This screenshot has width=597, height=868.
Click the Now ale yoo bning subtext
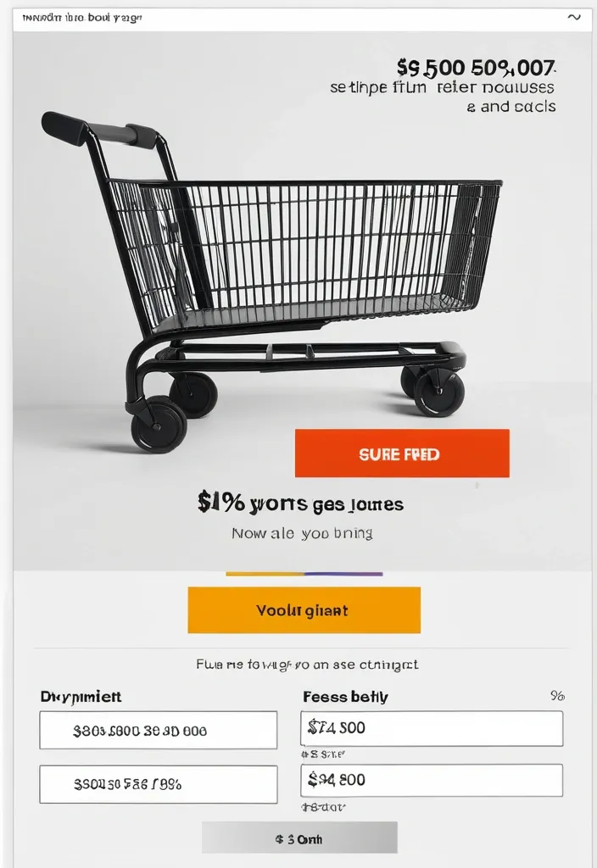click(302, 534)
